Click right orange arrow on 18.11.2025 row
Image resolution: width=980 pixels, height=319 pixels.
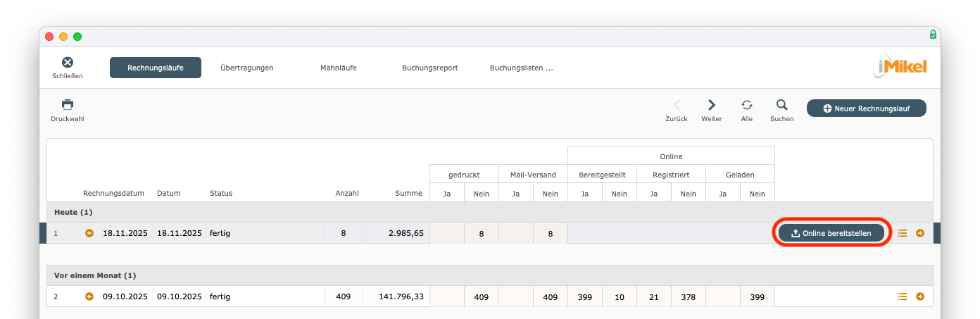[x=920, y=233]
